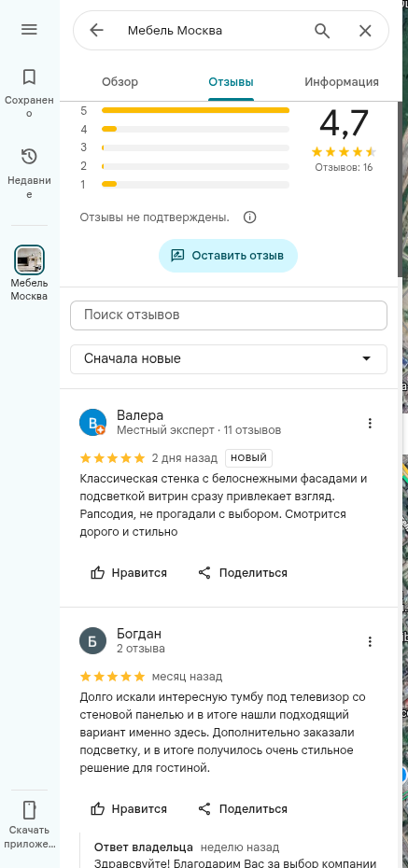Open Валера's profile avatar
This screenshot has width=408, height=868.
coord(92,423)
